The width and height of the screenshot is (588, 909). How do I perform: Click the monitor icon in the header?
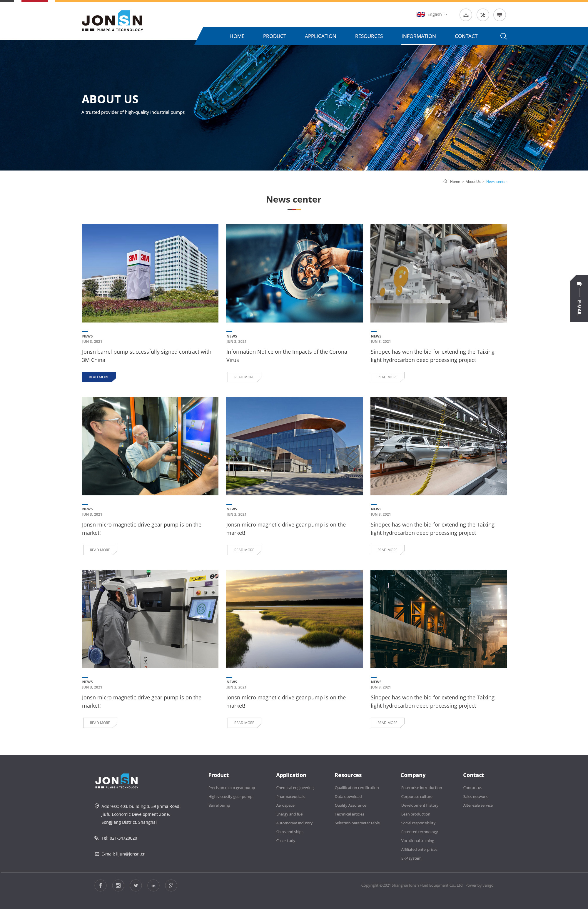pyautogui.click(x=500, y=15)
